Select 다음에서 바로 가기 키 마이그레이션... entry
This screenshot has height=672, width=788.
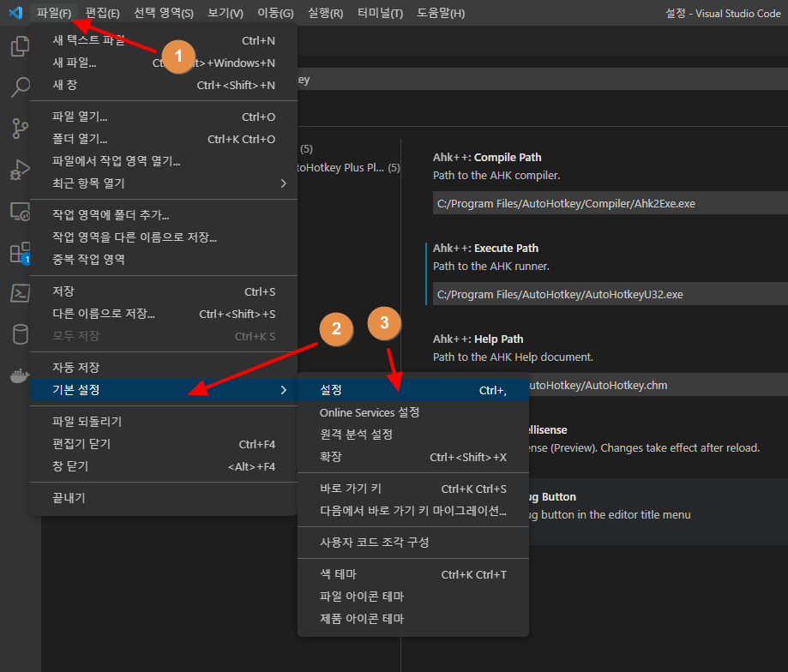click(x=413, y=511)
